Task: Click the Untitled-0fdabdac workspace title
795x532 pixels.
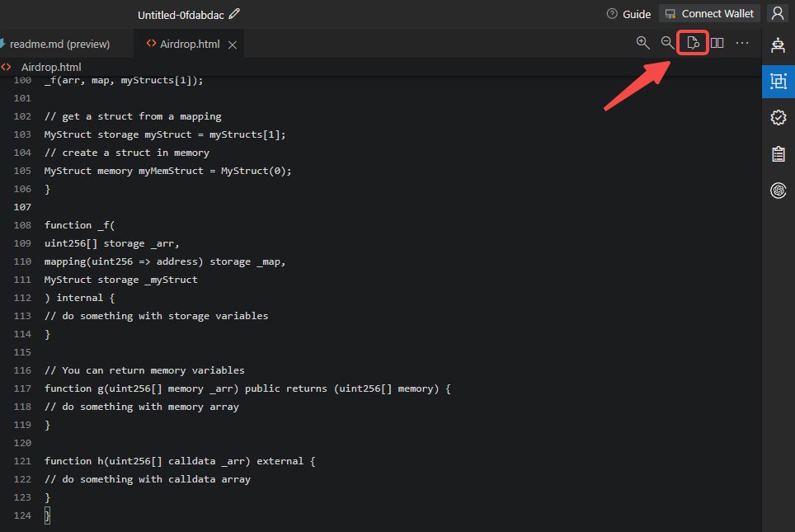Action: tap(181, 15)
